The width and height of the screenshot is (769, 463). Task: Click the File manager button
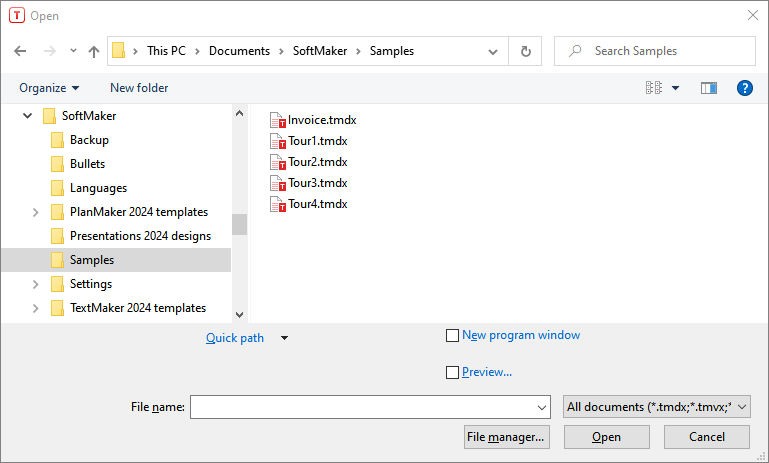(x=507, y=437)
